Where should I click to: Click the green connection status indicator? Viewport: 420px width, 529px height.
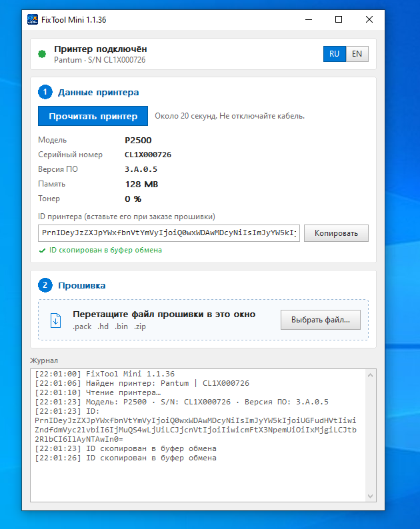[x=42, y=54]
